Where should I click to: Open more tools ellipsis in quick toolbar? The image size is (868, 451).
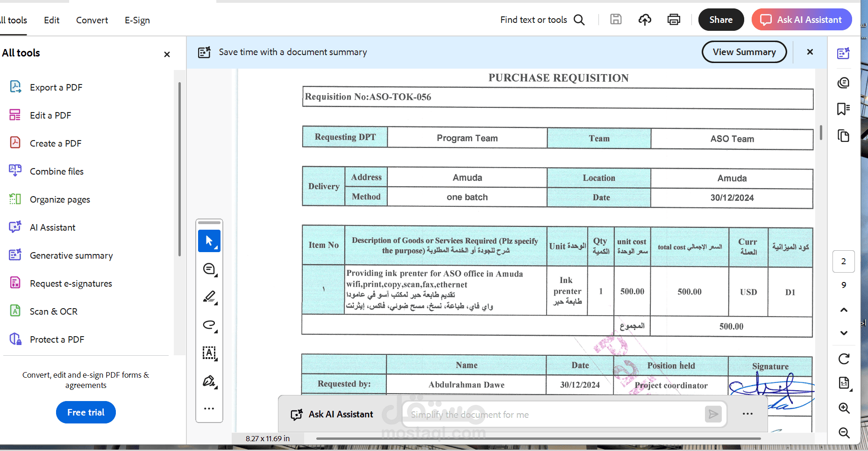coord(209,409)
